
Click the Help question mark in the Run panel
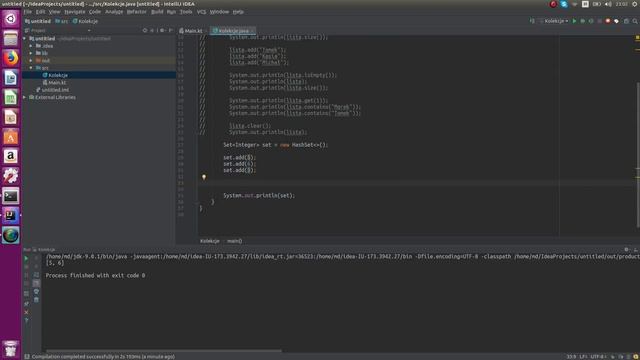[x=26, y=321]
